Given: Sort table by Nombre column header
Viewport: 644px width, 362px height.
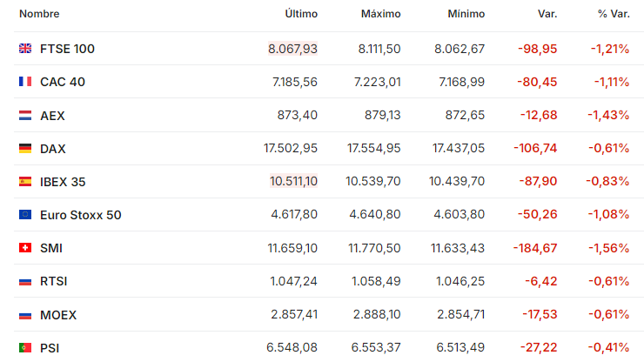Looking at the screenshot, I should click(x=39, y=14).
